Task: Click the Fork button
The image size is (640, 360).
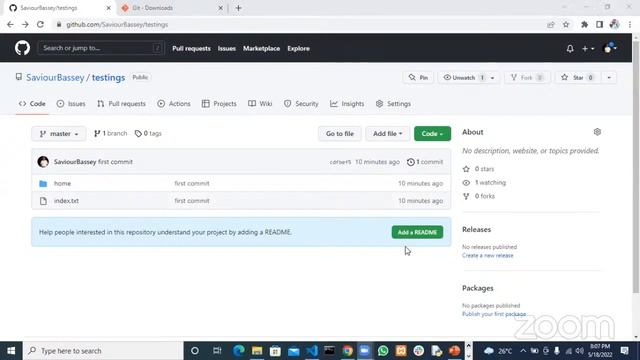Action: point(527,78)
